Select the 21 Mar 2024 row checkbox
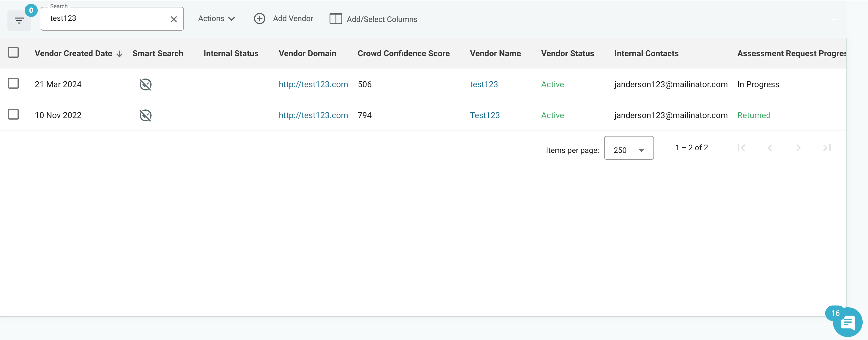The width and height of the screenshot is (868, 340). coord(13,84)
